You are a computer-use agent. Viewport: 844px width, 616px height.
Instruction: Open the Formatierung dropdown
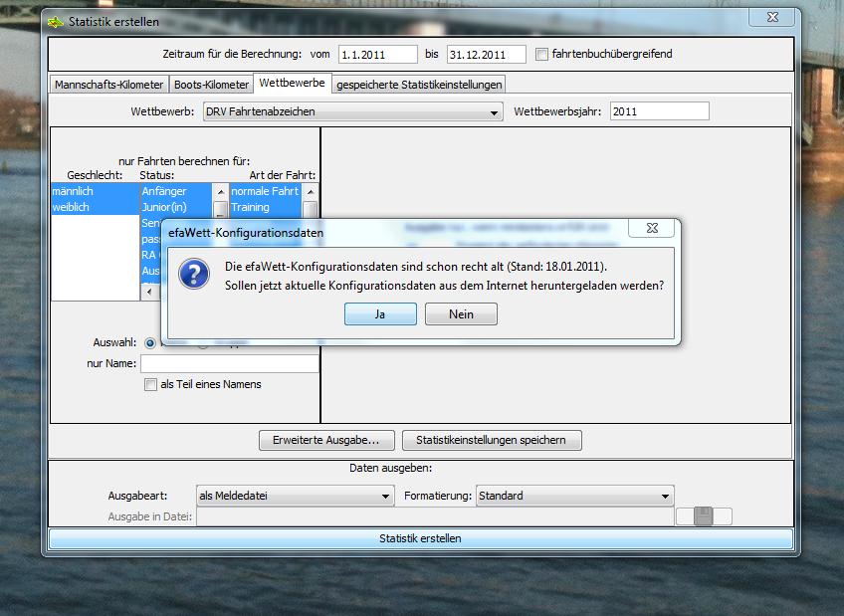click(665, 496)
